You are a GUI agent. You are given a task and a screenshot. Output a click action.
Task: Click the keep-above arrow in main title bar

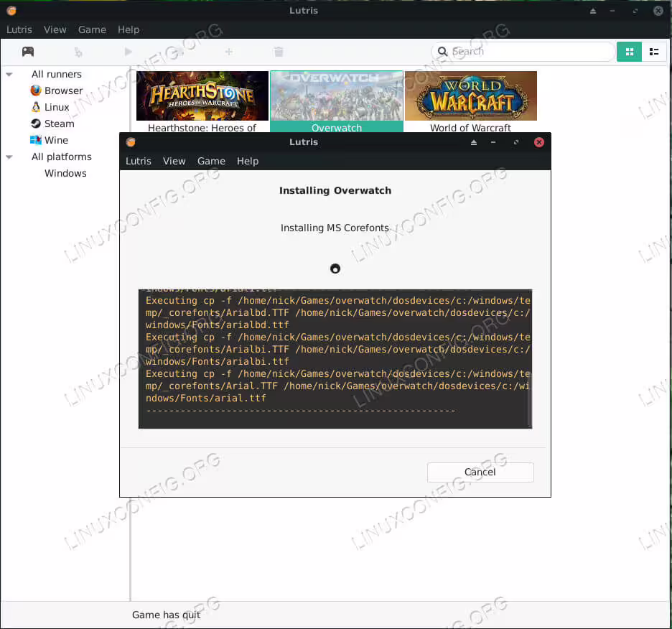pyautogui.click(x=593, y=11)
